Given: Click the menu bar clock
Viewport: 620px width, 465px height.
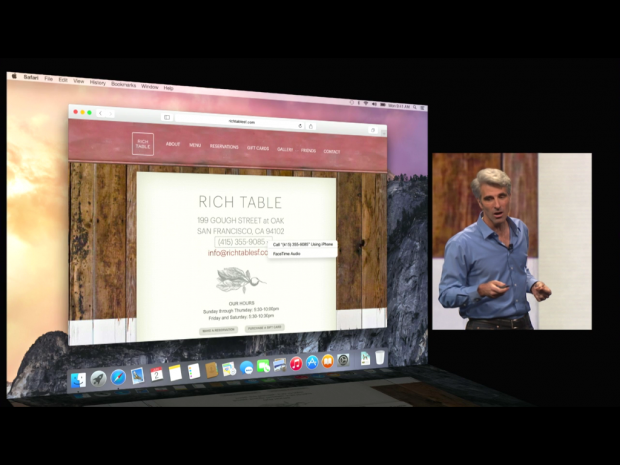Looking at the screenshot, I should (x=399, y=106).
